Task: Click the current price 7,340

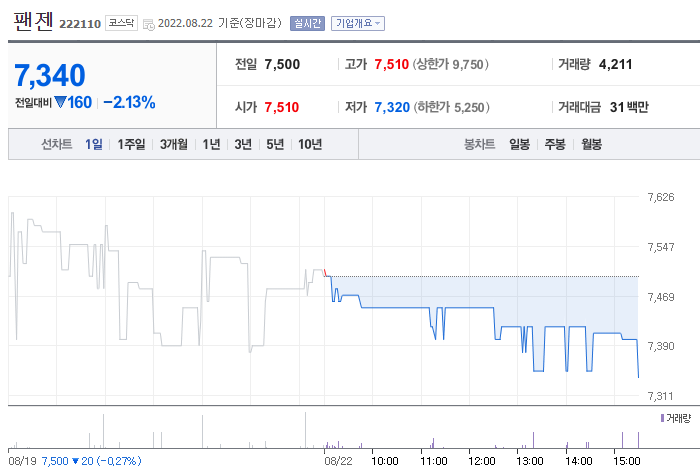Action: [x=50, y=75]
